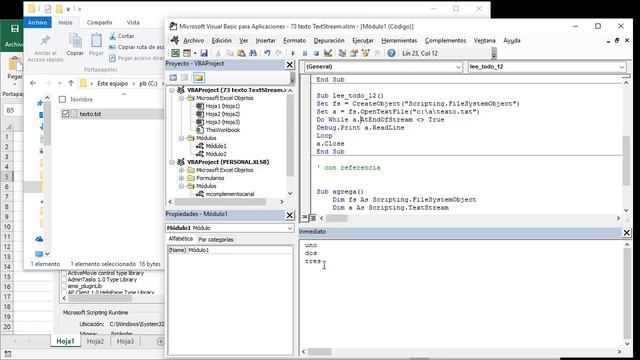Click Cortar scissors in File Explorer ribbon
The height and width of the screenshot is (360, 640).
(113, 36)
